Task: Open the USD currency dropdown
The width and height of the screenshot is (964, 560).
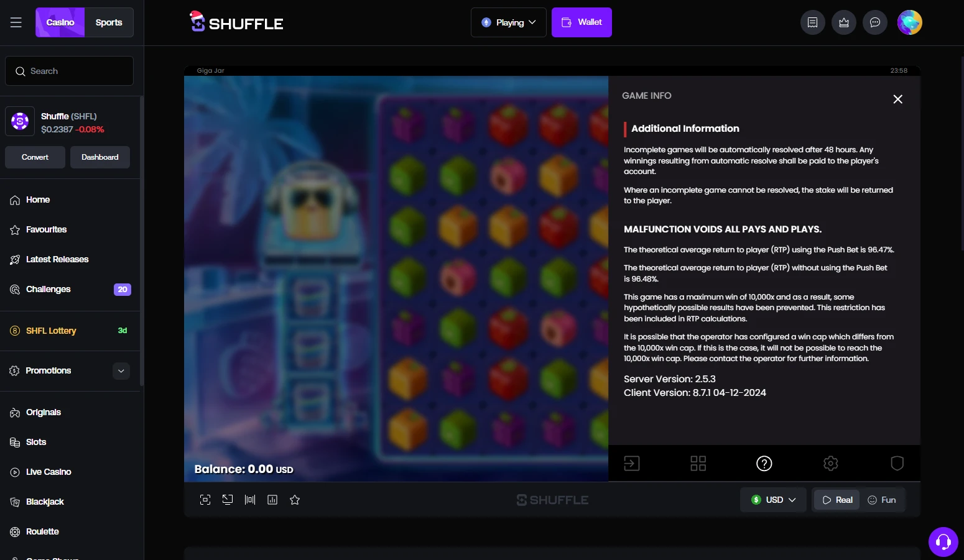Action: click(x=773, y=500)
